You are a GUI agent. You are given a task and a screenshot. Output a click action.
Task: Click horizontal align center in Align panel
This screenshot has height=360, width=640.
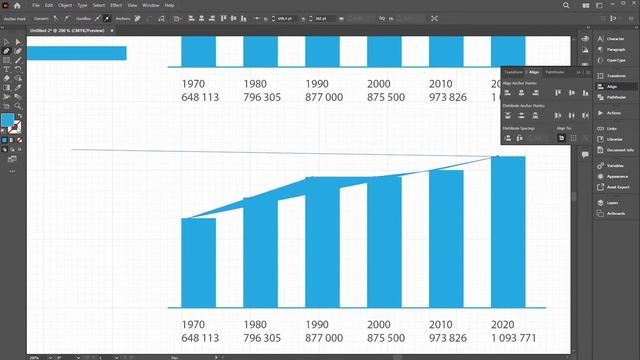tap(521, 93)
